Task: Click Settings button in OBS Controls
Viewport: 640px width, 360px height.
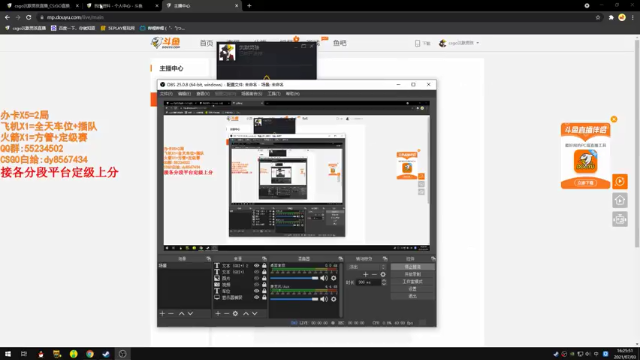Action: (413, 289)
